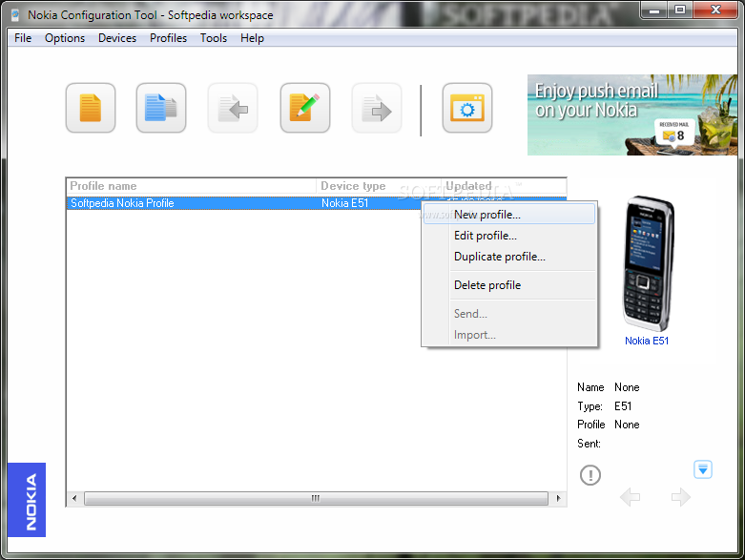
Task: Click the grayed Import profile left-arrow icon
Action: click(233, 108)
